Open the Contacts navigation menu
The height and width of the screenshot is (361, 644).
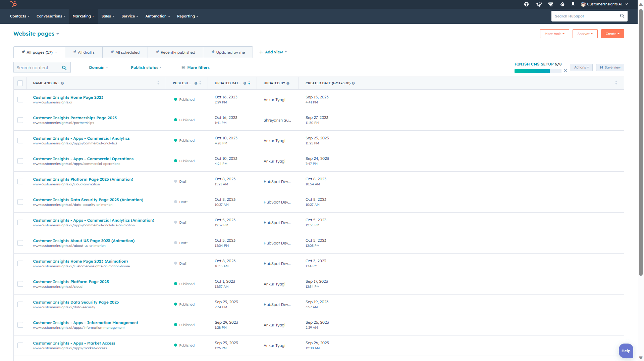(x=20, y=16)
